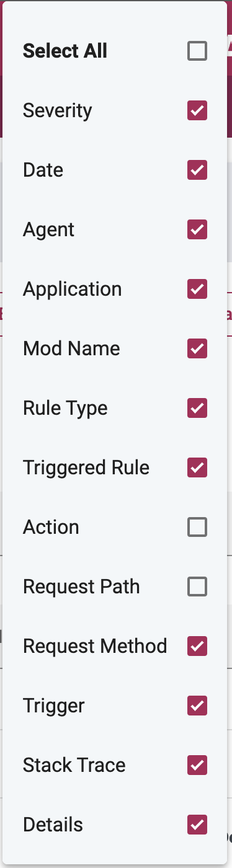232x868 pixels.
Task: Uncheck the Stack Trace checkbox
Action: 197,766
